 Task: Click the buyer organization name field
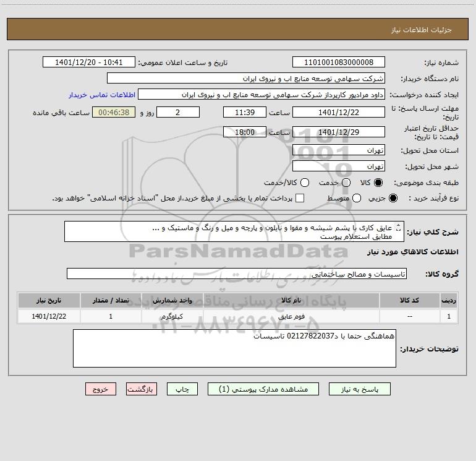[246, 79]
